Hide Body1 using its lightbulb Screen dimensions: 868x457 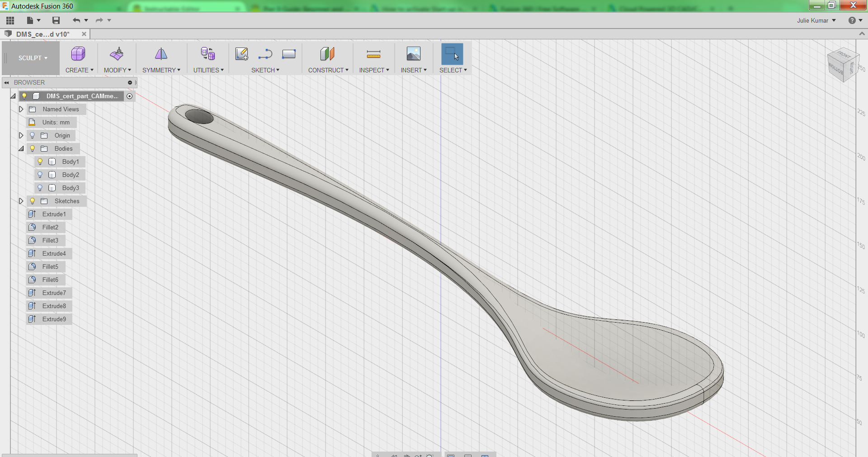point(40,162)
